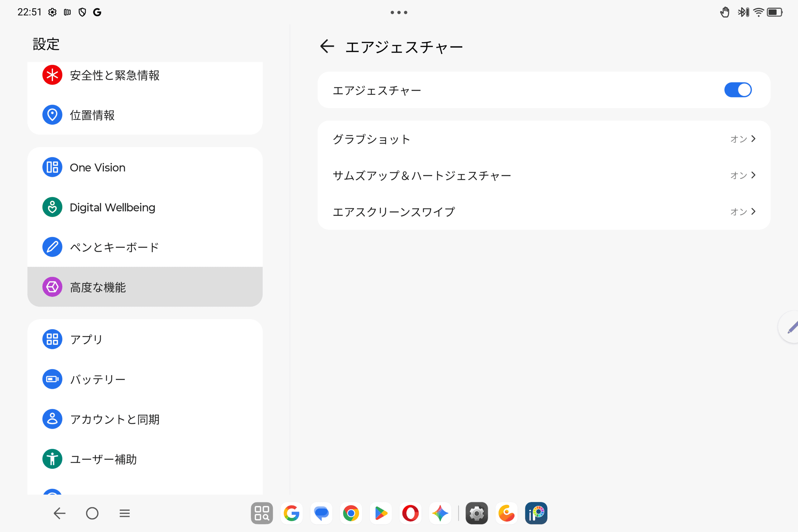The height and width of the screenshot is (532, 798).
Task: Select 高度な機能 in the sidebar
Action: click(x=145, y=287)
